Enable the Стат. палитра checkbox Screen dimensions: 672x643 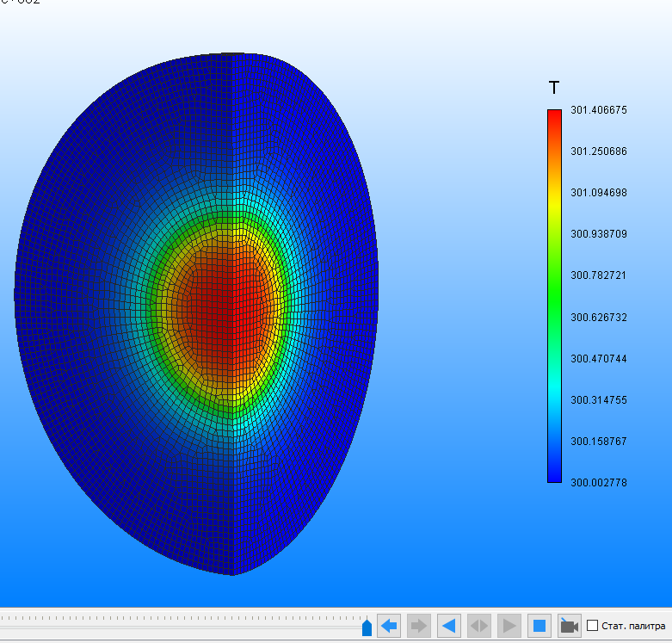(592, 626)
